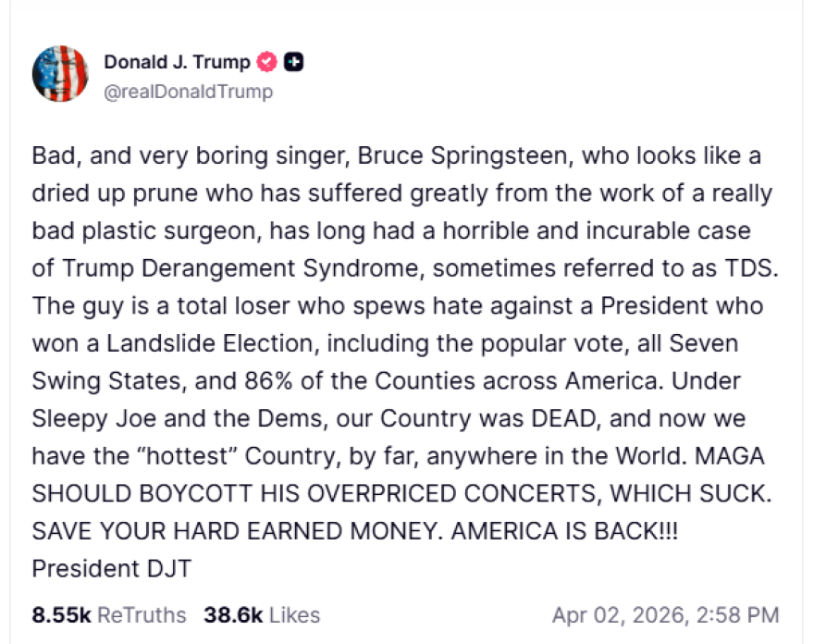Click the ReTruths label
Image resolution: width=814 pixels, height=644 pixels.
point(142,614)
